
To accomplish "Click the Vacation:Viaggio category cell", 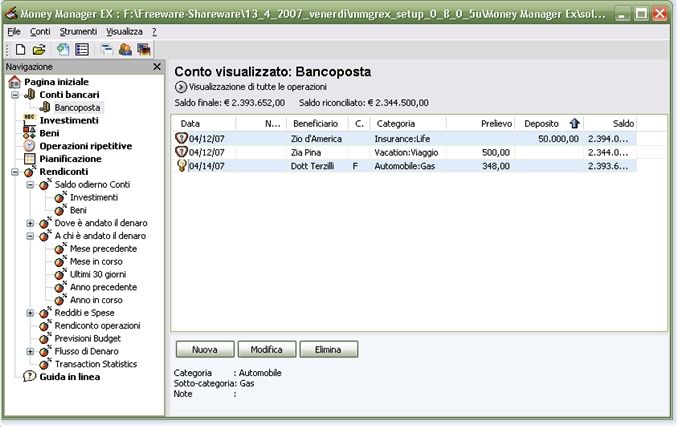I will tap(406, 152).
